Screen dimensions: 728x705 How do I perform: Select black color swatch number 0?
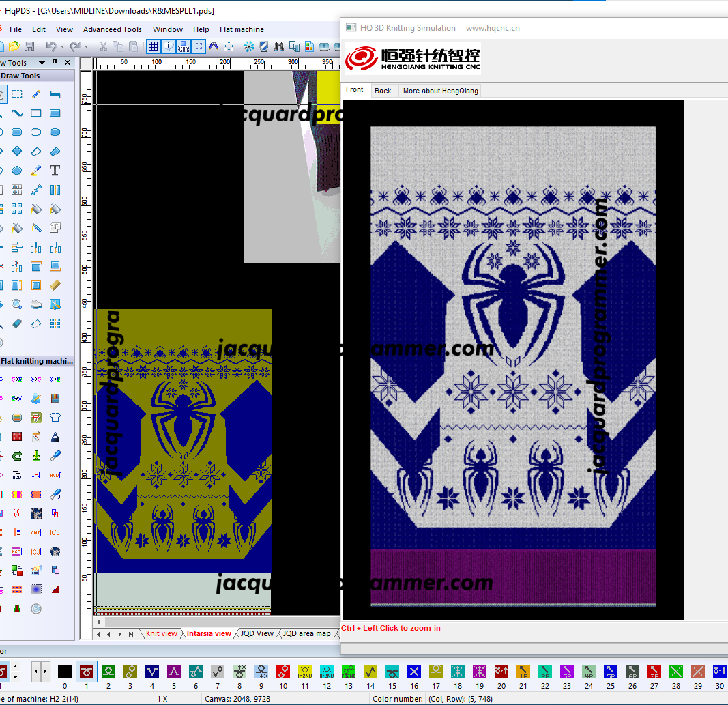point(65,672)
